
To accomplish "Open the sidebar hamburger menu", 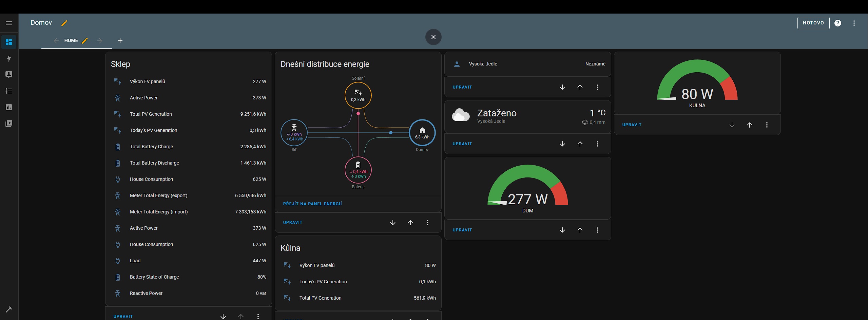I will click(x=9, y=23).
